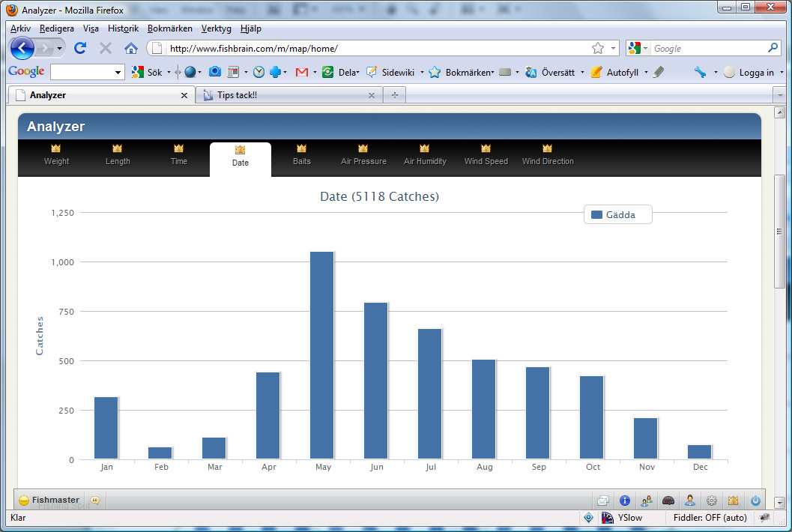Bookmark page with the star in address bar
The height and width of the screenshot is (532, 792).
coord(597,49)
